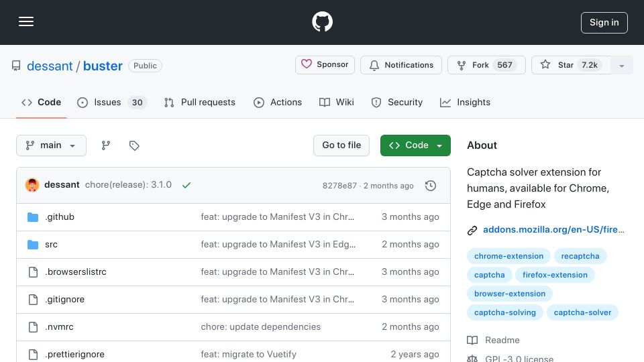Open the green Code dropdown button

click(415, 145)
